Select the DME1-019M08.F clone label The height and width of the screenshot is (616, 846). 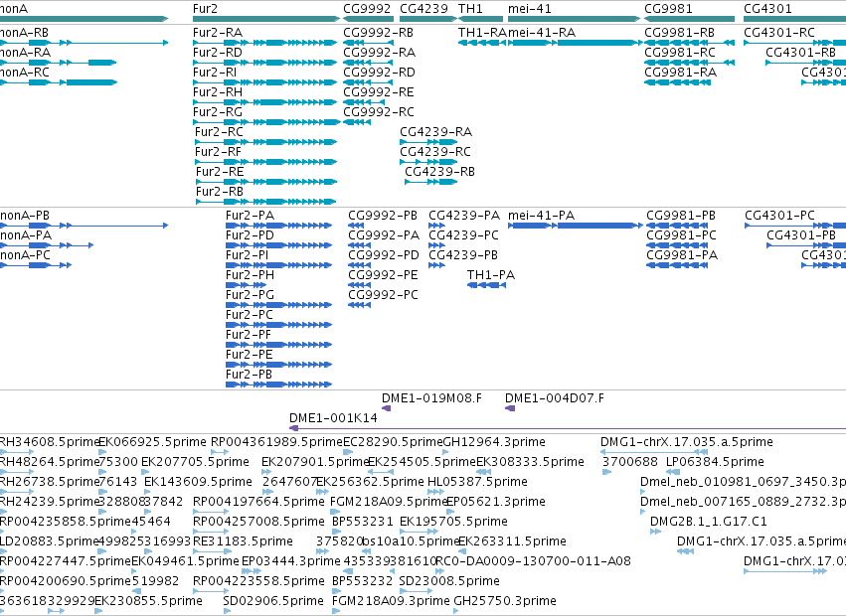pyautogui.click(x=431, y=398)
